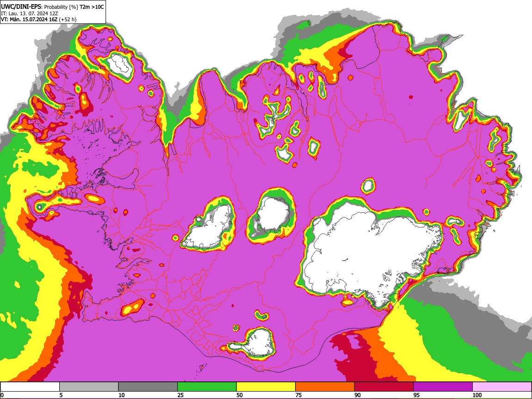Click the legend value '25'

tap(180, 395)
